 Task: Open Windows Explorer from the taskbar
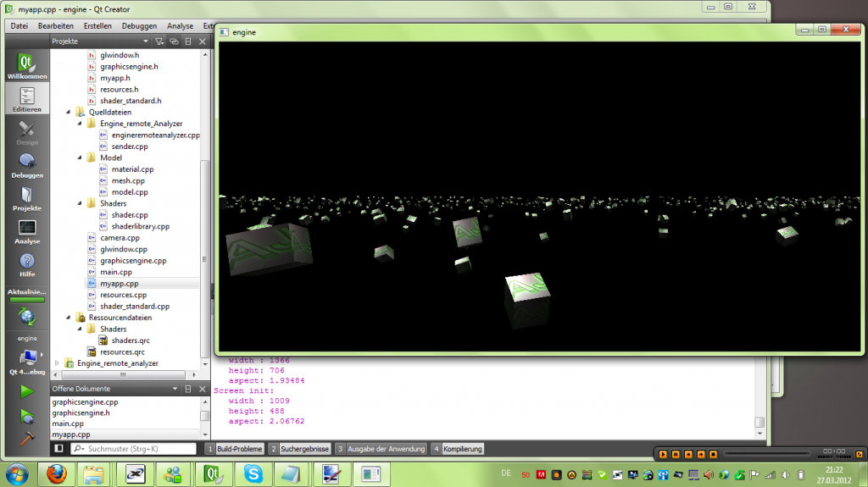[93, 474]
